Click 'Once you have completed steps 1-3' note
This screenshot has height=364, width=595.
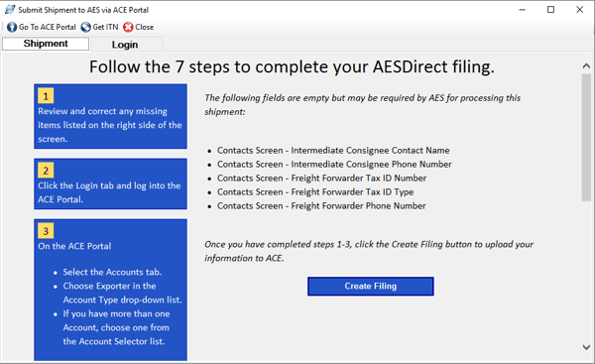pos(369,251)
